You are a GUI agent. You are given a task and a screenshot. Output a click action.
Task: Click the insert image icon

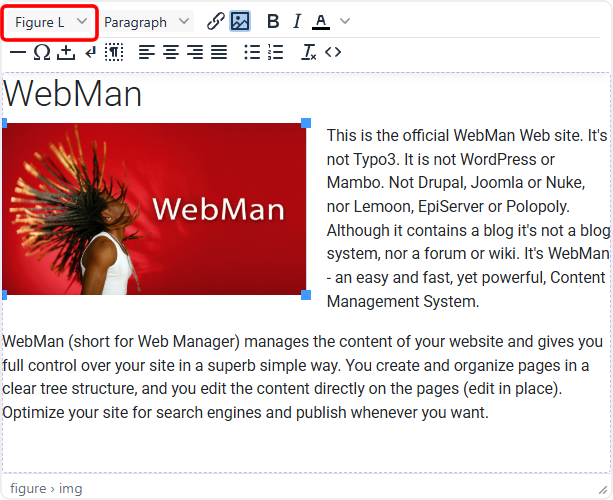(x=240, y=22)
